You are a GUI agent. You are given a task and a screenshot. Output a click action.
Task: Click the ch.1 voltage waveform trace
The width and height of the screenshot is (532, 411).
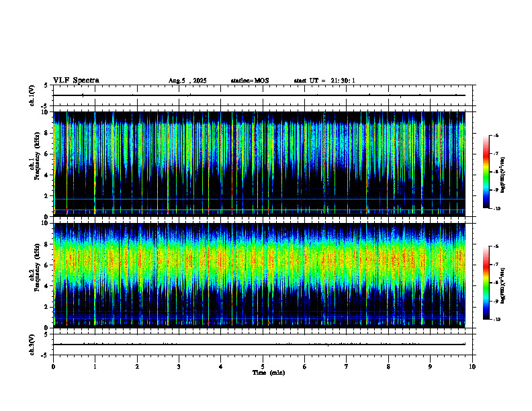pos(259,95)
